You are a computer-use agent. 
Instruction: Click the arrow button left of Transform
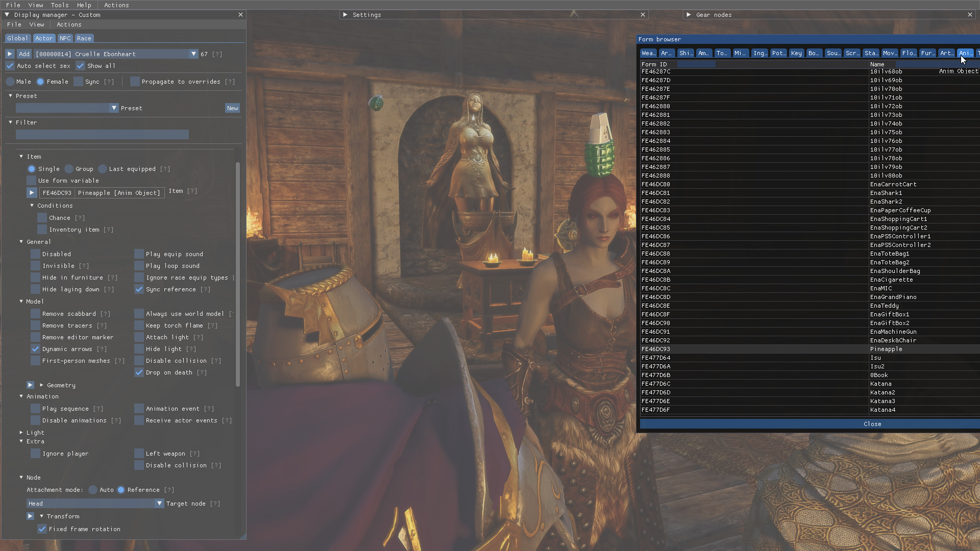31,516
